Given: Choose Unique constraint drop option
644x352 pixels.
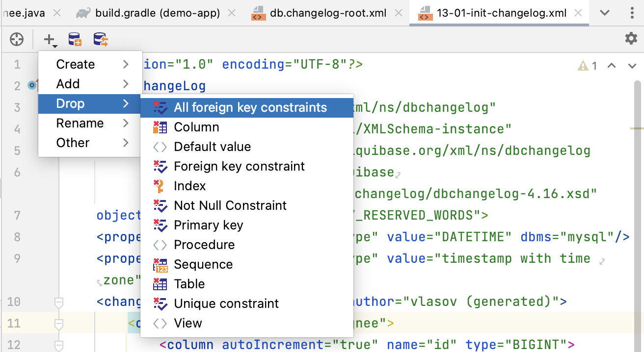Looking at the screenshot, I should [x=247, y=303].
